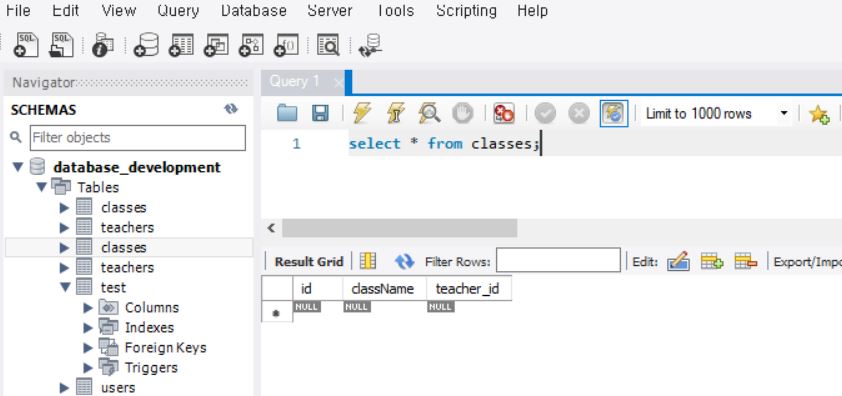Screen dimensions: 842x396
Task: Click the Export/Import label
Action: click(x=807, y=262)
